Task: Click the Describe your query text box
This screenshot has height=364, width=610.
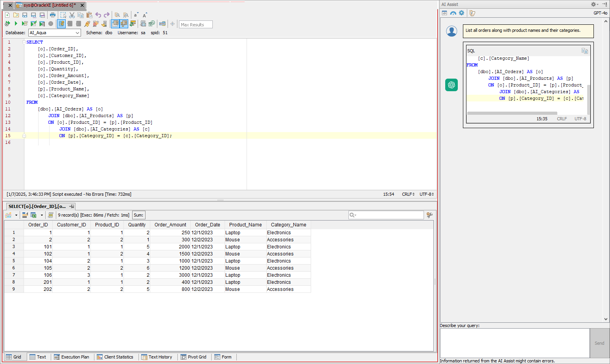Action: pos(514,343)
